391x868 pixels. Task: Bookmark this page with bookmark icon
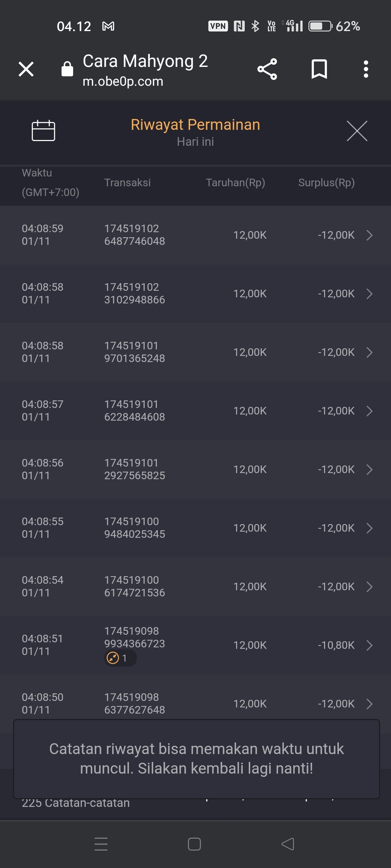coord(319,69)
